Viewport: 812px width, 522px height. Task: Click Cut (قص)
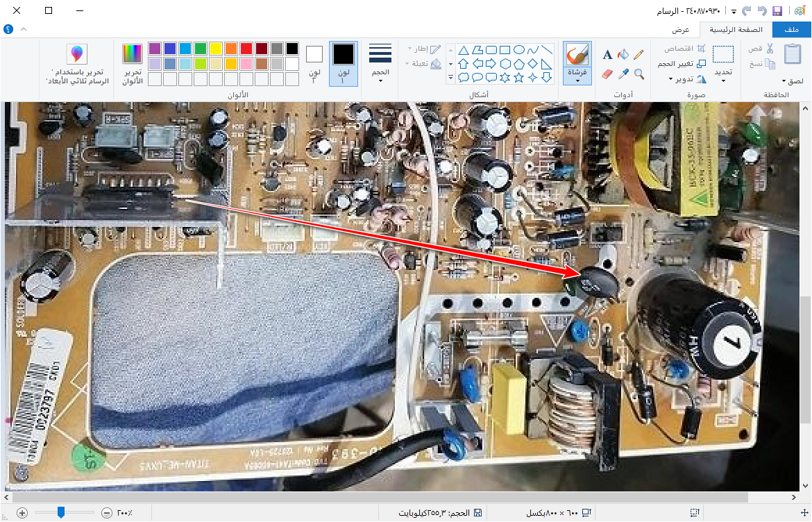761,49
